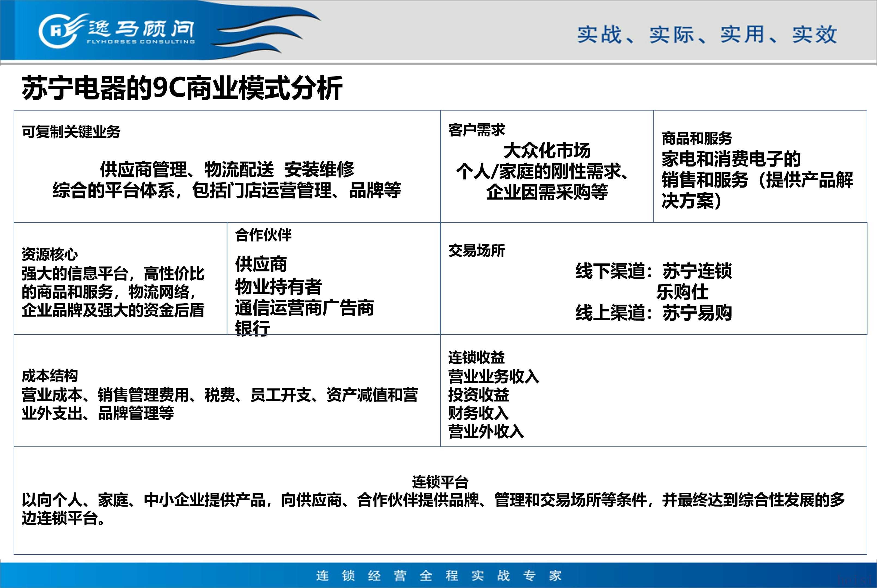Click the line 供应商管理、物流配送 安装维修
This screenshot has height=588, width=877.
pyautogui.click(x=227, y=169)
